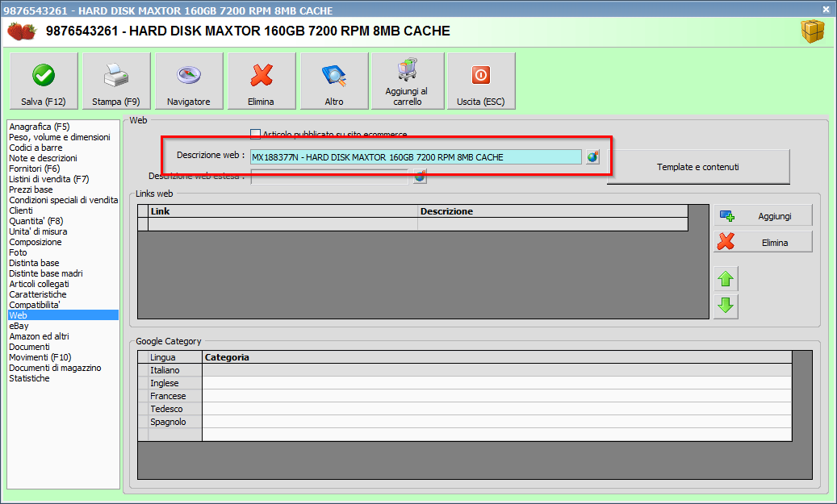Open the Anagrafica (F5) section
The image size is (837, 504).
[39, 127]
